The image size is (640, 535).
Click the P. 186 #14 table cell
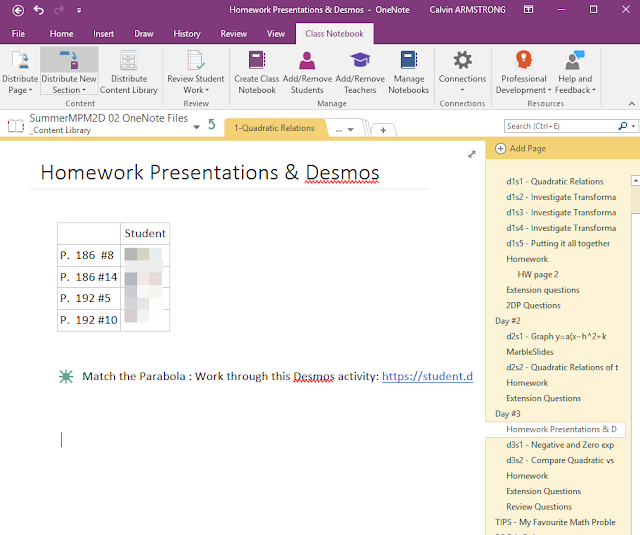pyautogui.click(x=89, y=277)
